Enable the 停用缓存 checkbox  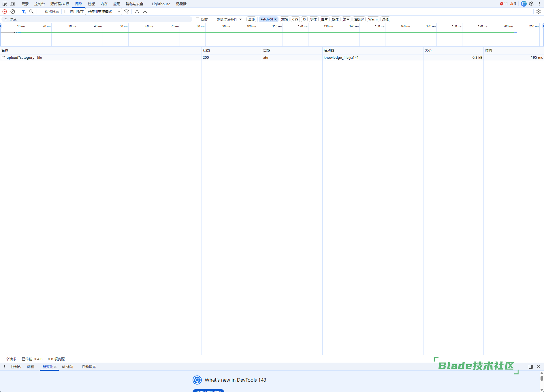[66, 12]
